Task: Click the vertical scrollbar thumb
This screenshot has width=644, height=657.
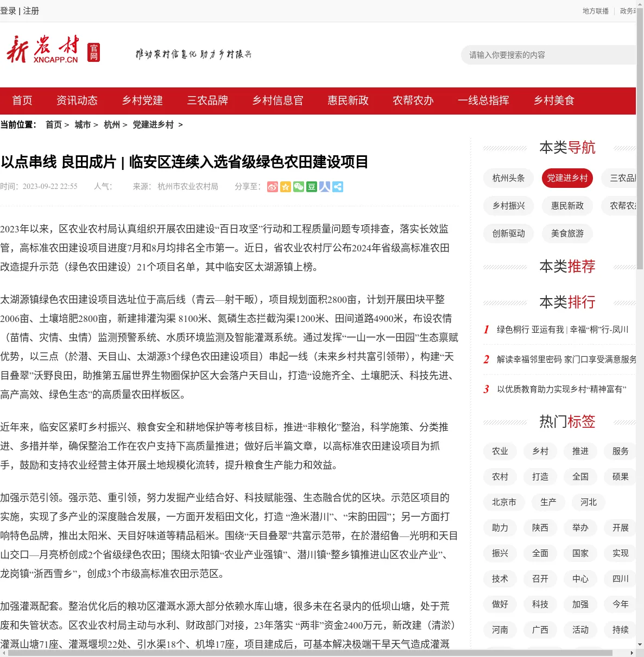Action: pyautogui.click(x=640, y=138)
